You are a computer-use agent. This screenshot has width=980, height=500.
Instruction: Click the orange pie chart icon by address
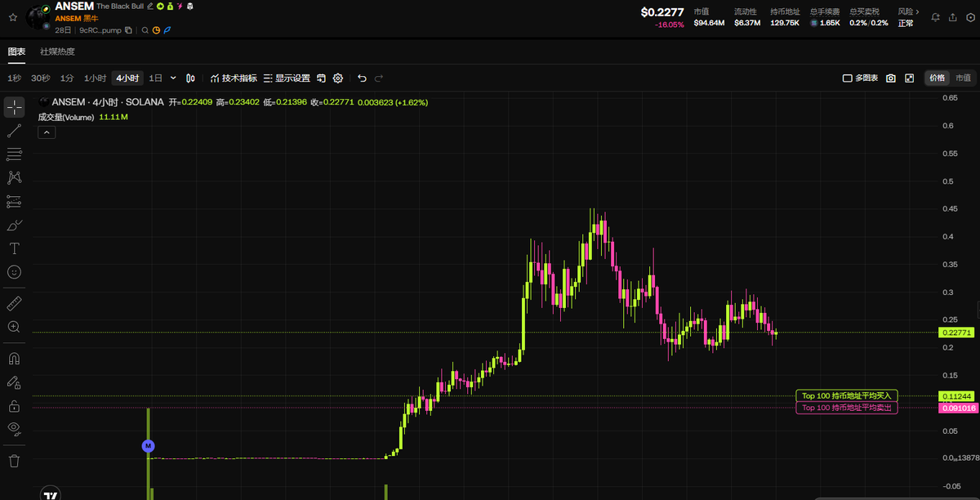156,30
